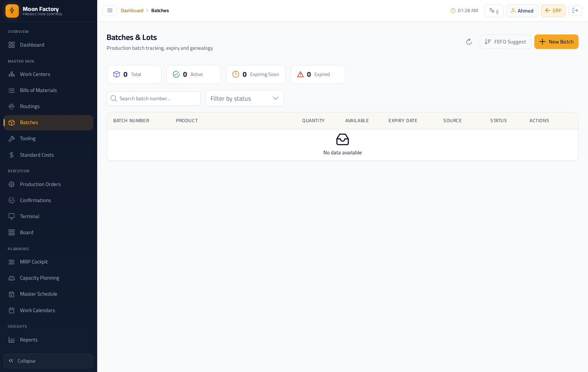Click the Confirmations checkmark icon
Viewport: 588px width, 372px height.
pos(12,200)
